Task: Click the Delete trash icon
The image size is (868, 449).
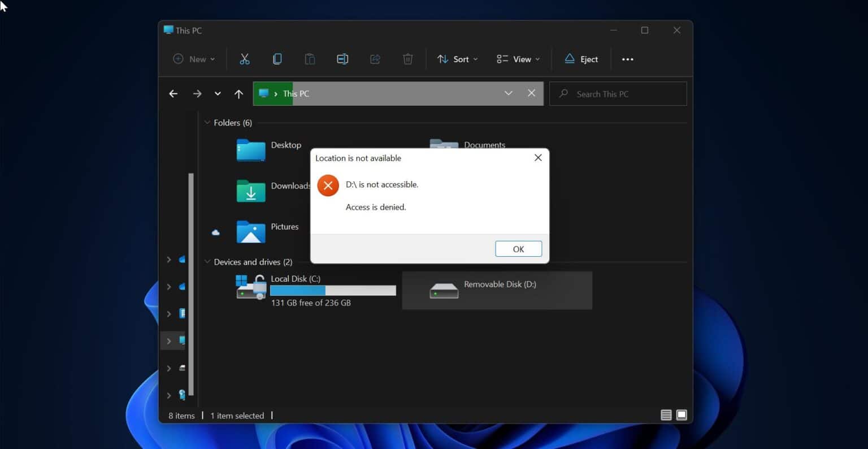Action: [407, 59]
